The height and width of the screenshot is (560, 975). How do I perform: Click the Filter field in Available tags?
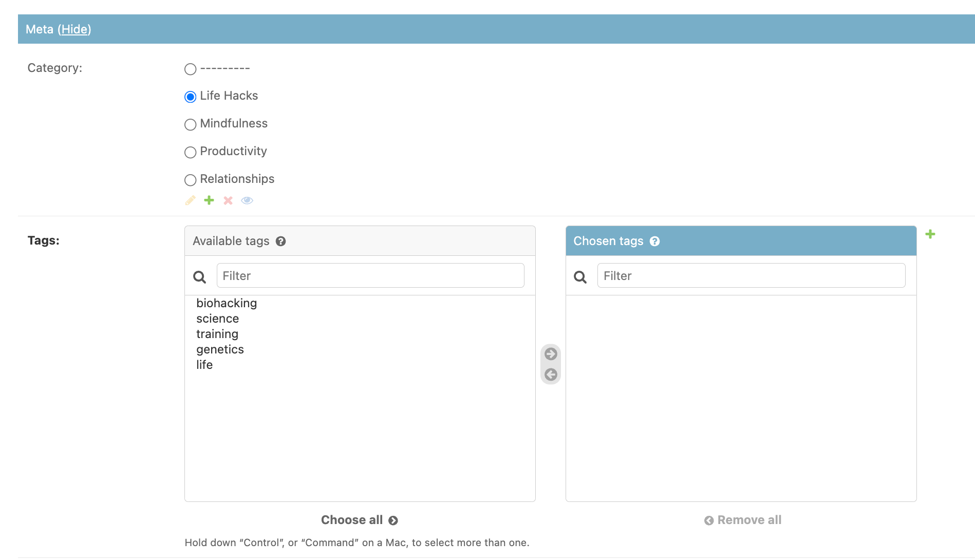pyautogui.click(x=370, y=275)
